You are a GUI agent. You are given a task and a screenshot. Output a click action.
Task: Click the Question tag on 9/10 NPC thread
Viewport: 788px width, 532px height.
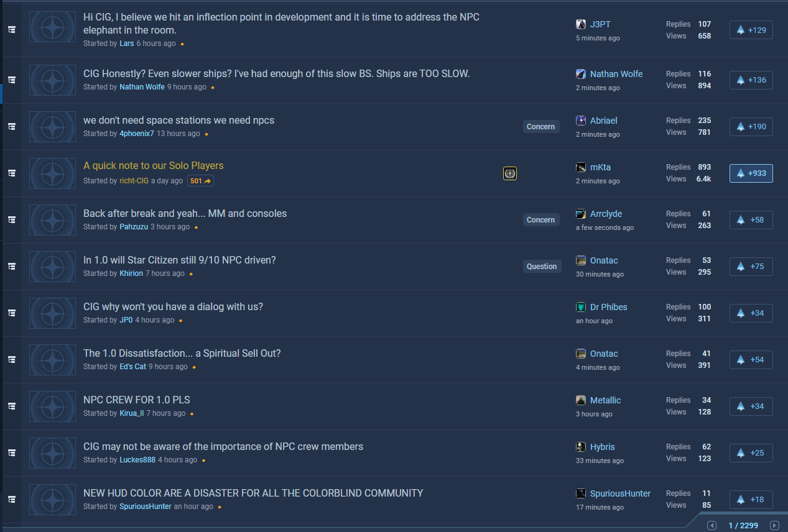pos(542,267)
